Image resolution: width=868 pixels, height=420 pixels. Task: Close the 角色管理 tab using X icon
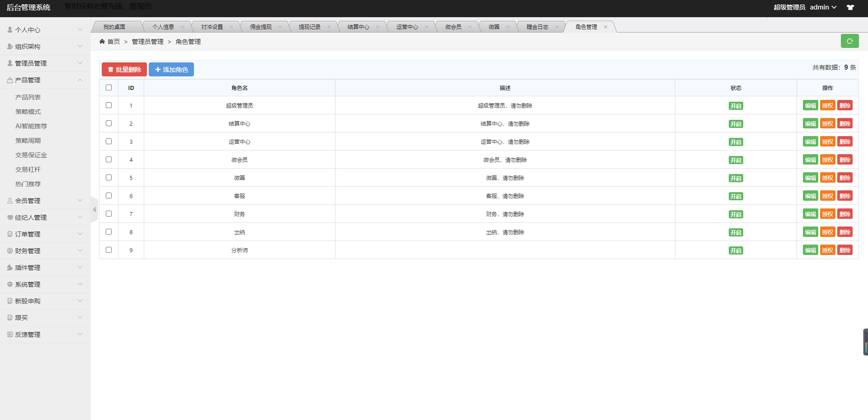[605, 27]
